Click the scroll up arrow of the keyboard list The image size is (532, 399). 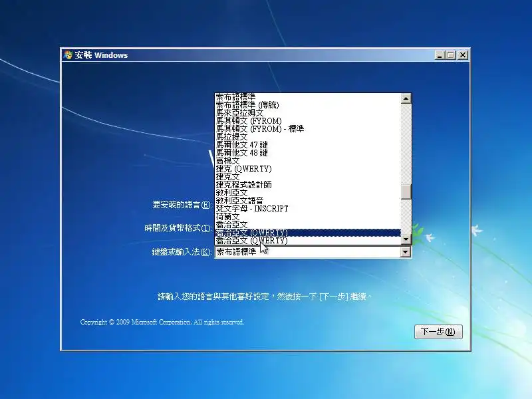[406, 98]
